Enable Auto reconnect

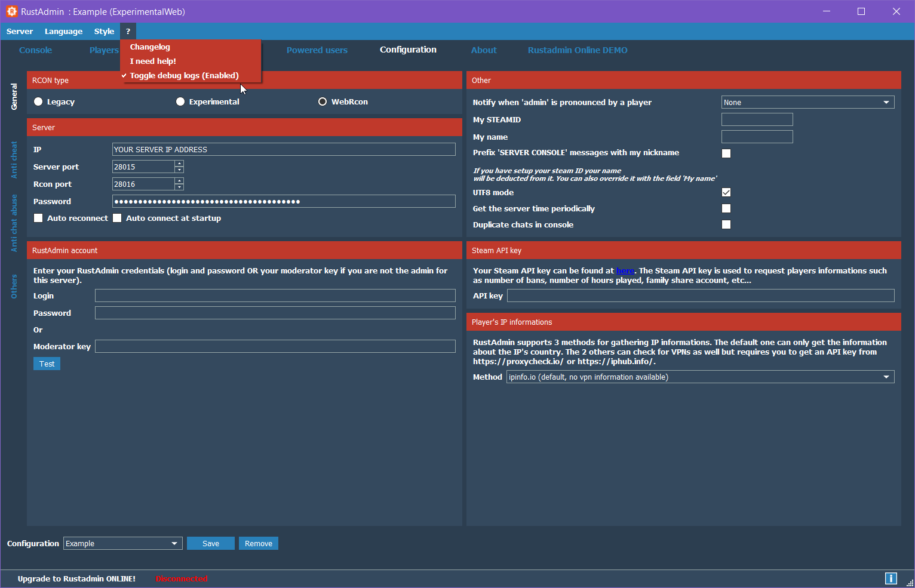(38, 218)
